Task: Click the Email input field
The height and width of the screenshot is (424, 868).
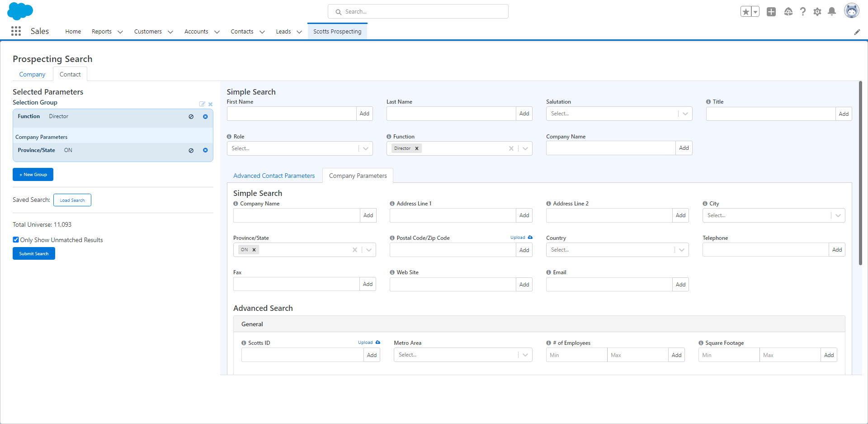Action: tap(609, 284)
